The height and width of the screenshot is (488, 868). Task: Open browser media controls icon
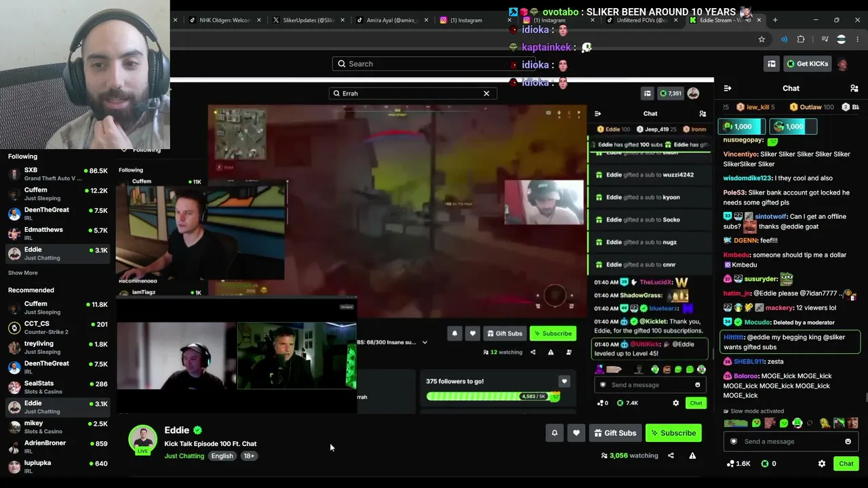coord(825,39)
